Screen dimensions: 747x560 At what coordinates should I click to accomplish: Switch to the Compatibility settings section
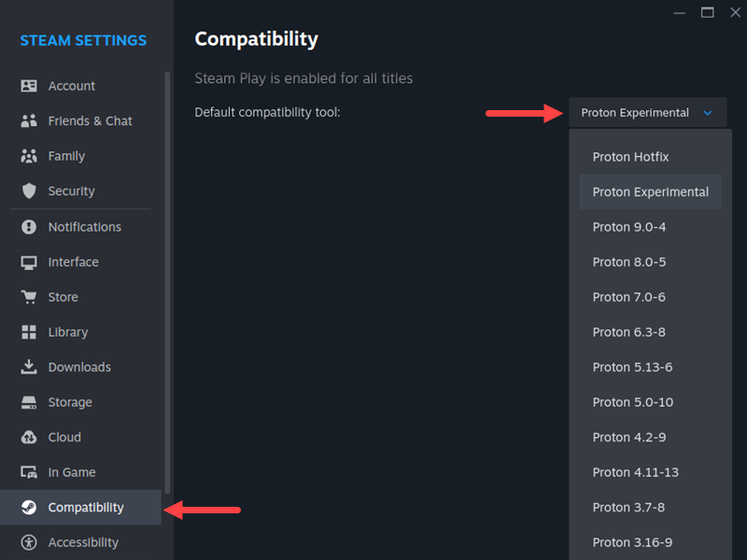point(87,507)
